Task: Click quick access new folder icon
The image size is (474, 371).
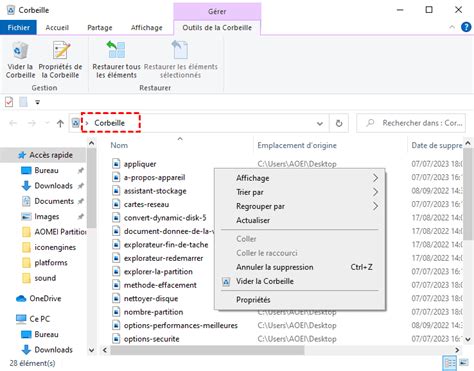Action: [x=23, y=102]
